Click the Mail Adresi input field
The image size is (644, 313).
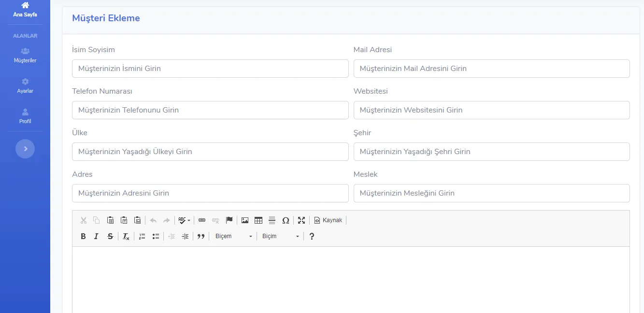(x=492, y=69)
